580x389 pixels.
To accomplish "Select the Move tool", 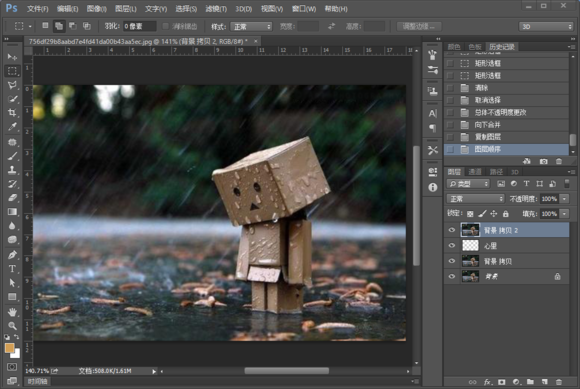I will tap(12, 57).
